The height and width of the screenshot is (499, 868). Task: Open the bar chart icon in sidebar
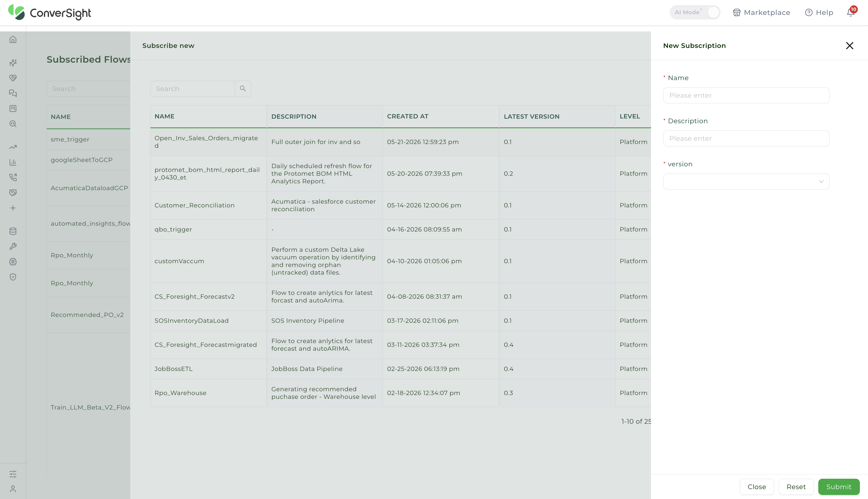point(13,162)
